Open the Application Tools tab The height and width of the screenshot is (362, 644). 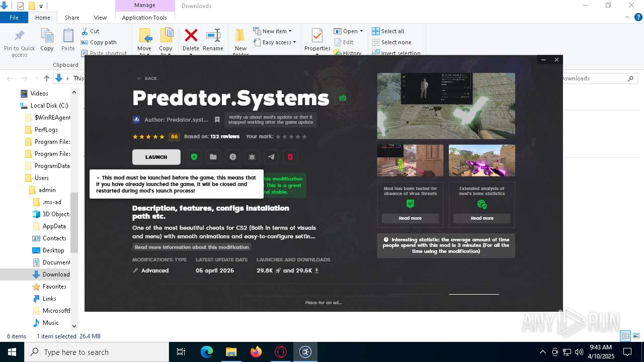(x=144, y=18)
